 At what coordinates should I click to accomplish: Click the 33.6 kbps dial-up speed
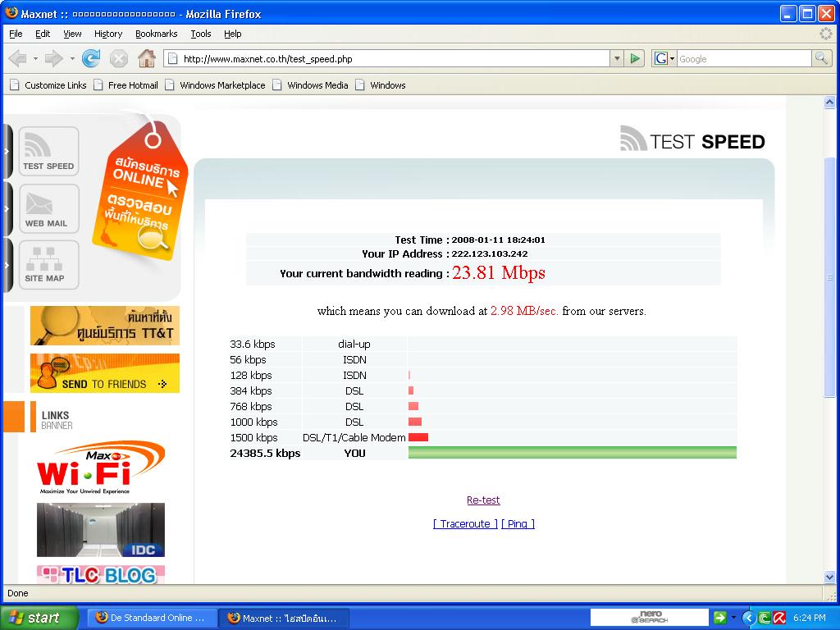pos(253,344)
